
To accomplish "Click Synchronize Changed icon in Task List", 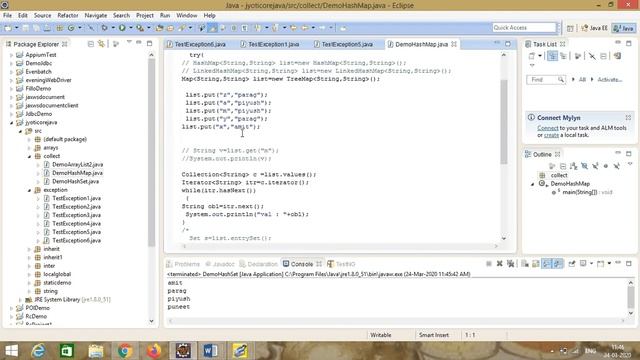I will (617, 56).
